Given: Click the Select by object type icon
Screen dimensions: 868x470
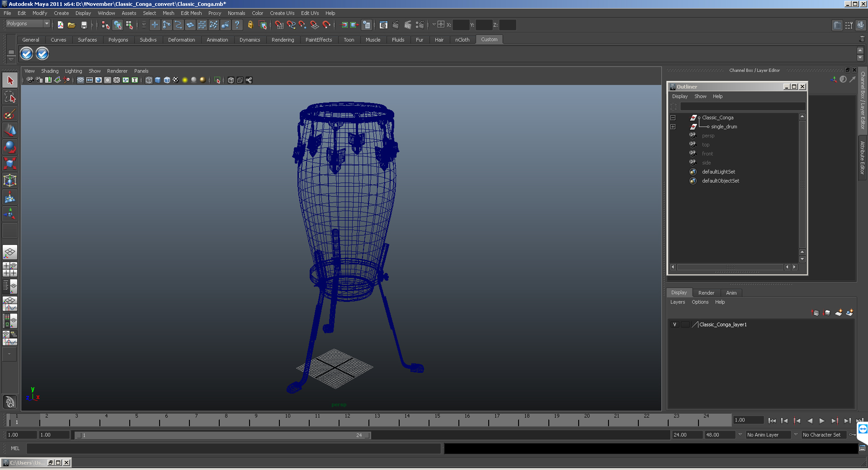Looking at the screenshot, I should 118,25.
